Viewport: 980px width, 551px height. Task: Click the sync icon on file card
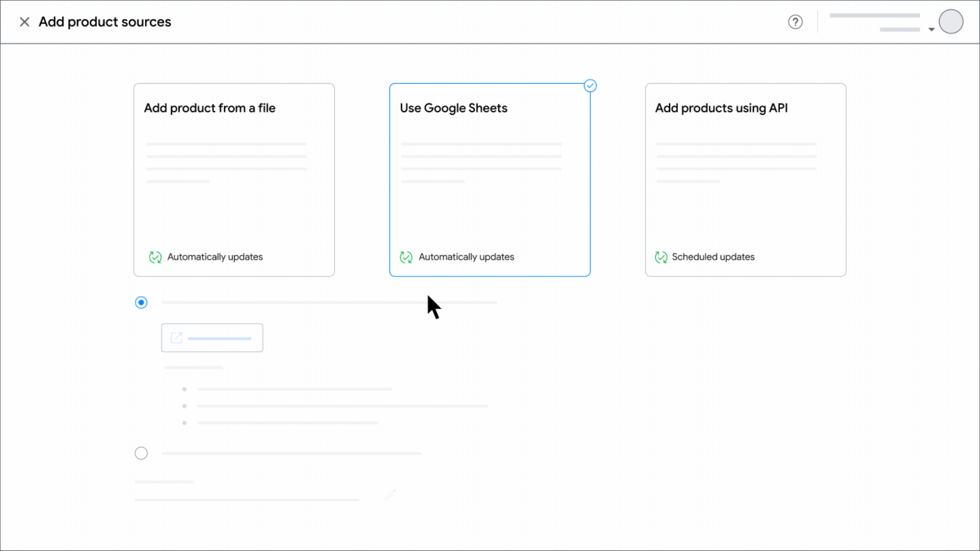[155, 257]
